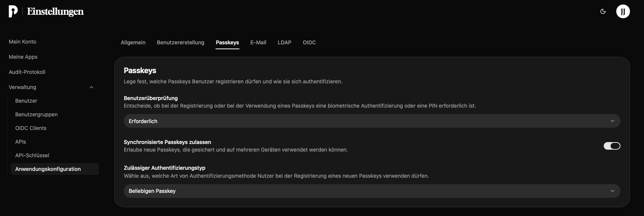Open the Benutzerüberprüfung dropdown

(372, 121)
